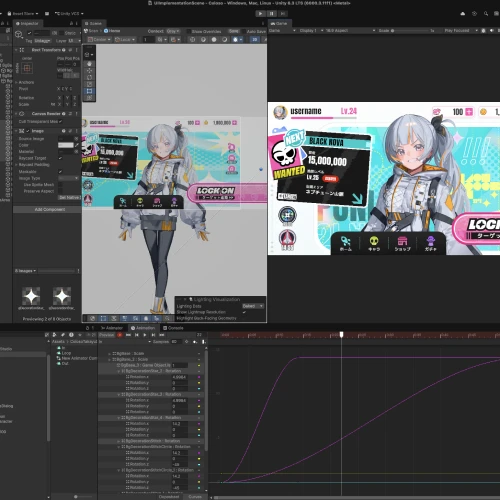Select the Move tool in Scene toolbar
The width and height of the screenshot is (500, 500).
pos(89,71)
